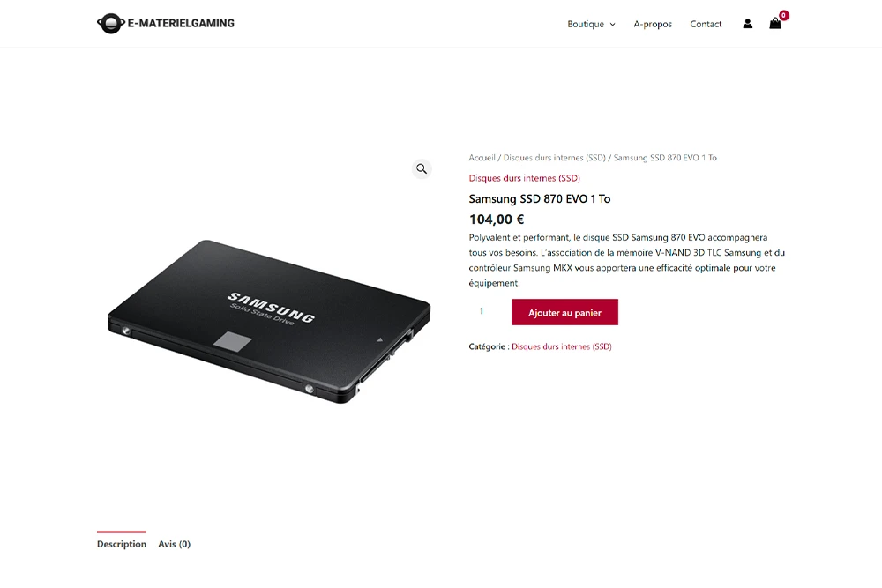Open Disques durs internes (SSD) breadcrumb link
Viewport: 882px width, 588px height.
(x=554, y=158)
